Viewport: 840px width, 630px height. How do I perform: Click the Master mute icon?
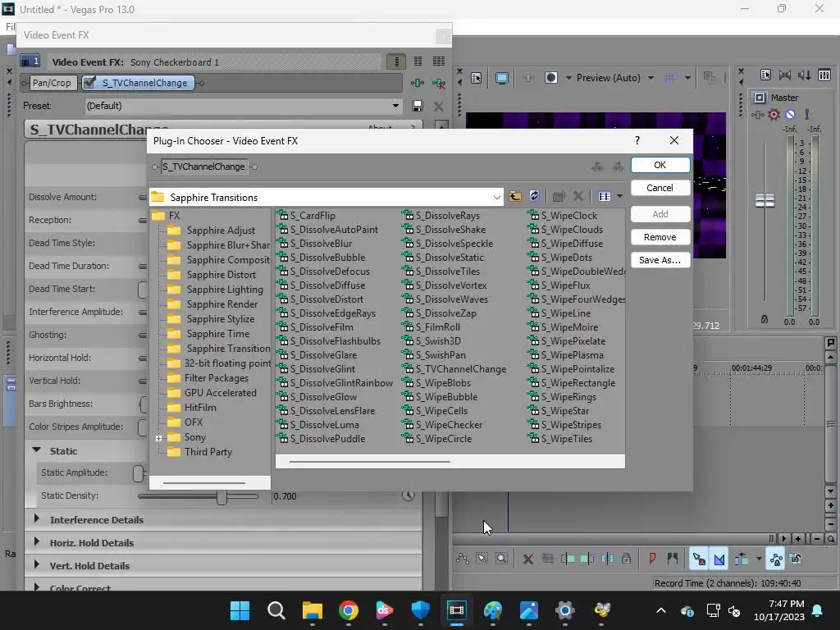coord(790,114)
